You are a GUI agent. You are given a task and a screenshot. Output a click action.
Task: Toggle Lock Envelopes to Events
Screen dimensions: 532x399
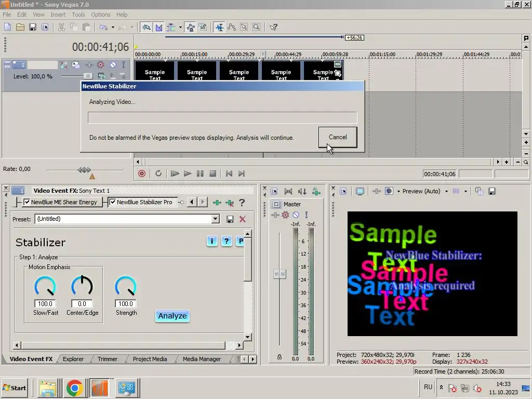191,27
